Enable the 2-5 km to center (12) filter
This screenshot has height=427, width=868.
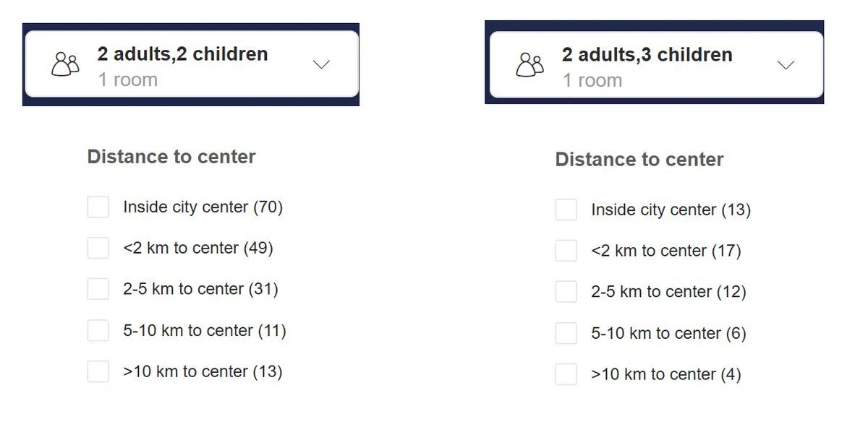tap(566, 293)
